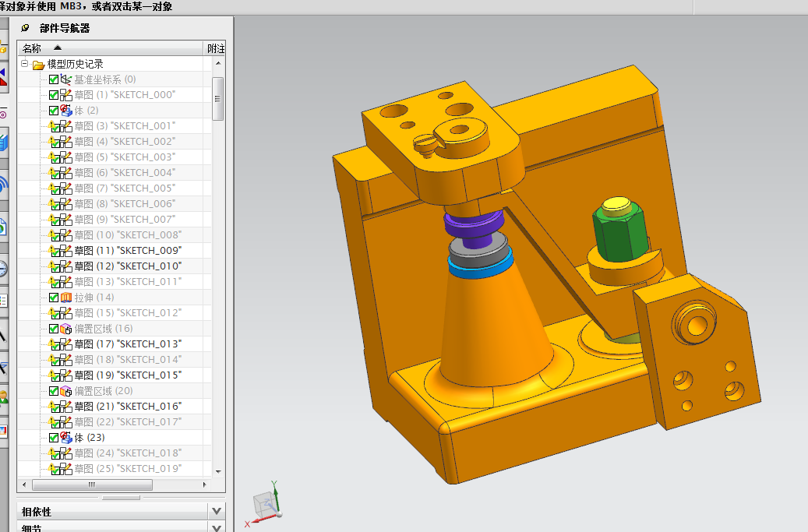Expand the 相依性 panel chevron
The height and width of the screenshot is (532, 808).
pos(217,512)
